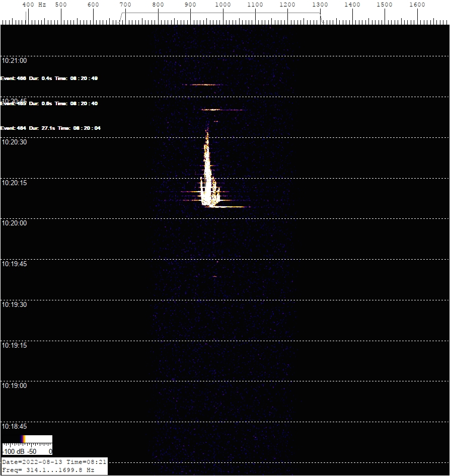Click the 700 frequency scale label

125,5
